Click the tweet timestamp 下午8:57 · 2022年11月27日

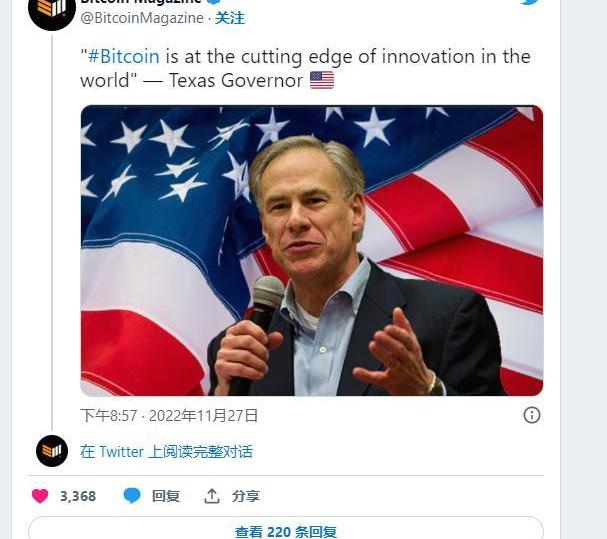click(x=169, y=415)
